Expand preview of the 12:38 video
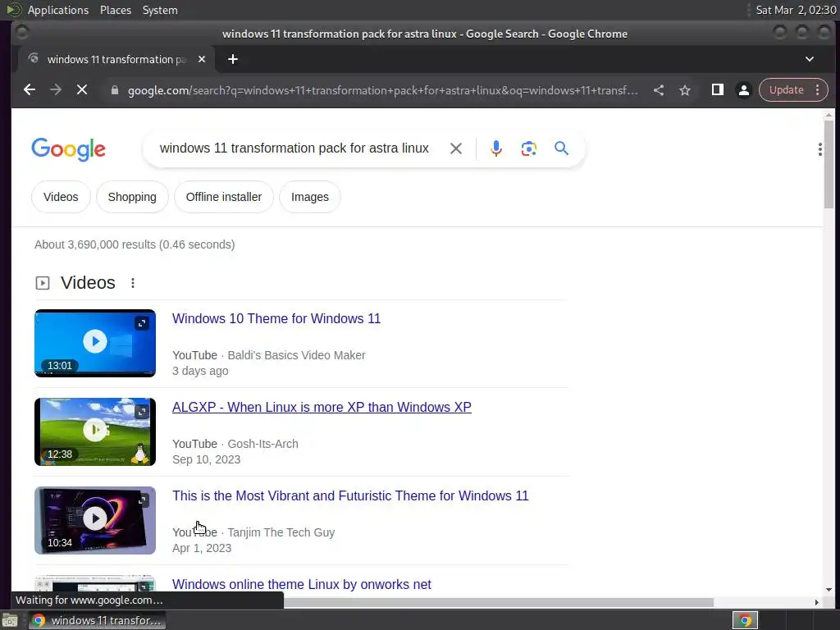Screen dimensions: 840x630 (x=141, y=412)
